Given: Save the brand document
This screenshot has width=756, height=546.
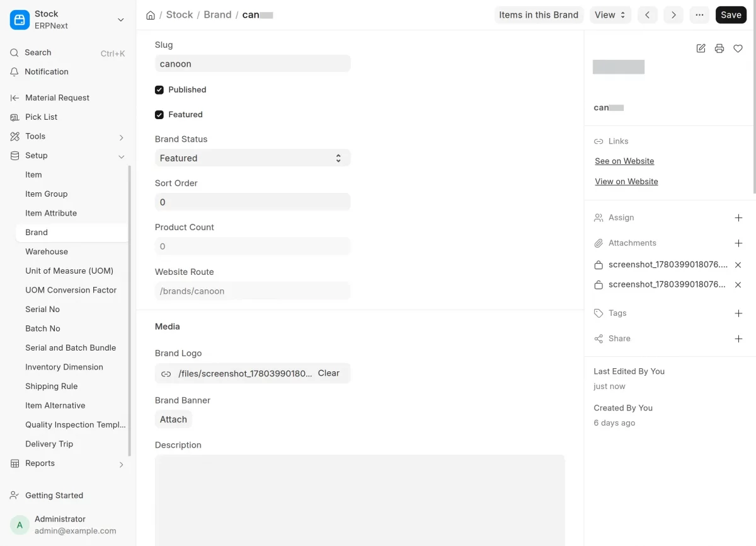Looking at the screenshot, I should click(x=731, y=15).
